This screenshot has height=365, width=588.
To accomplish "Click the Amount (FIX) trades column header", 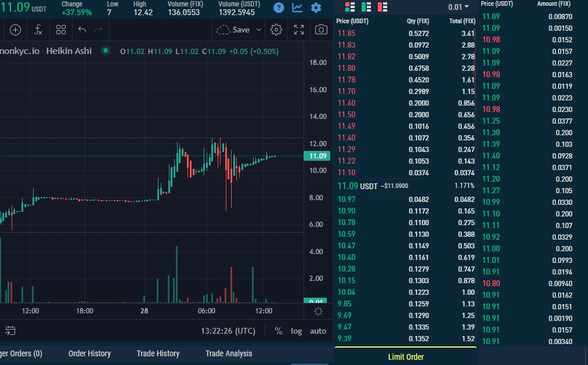I will click(x=554, y=3).
